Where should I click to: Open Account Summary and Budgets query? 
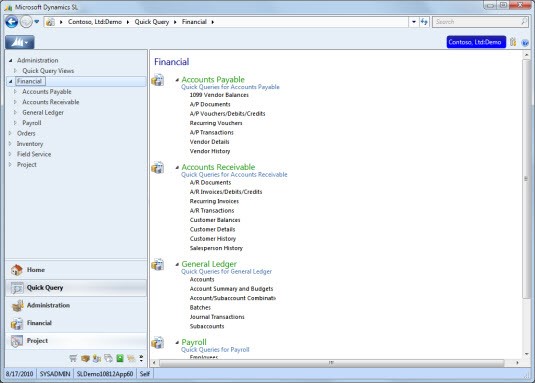231,289
